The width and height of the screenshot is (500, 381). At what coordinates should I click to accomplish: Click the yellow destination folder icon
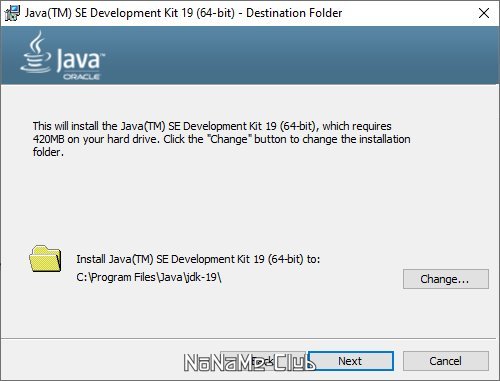(45, 259)
